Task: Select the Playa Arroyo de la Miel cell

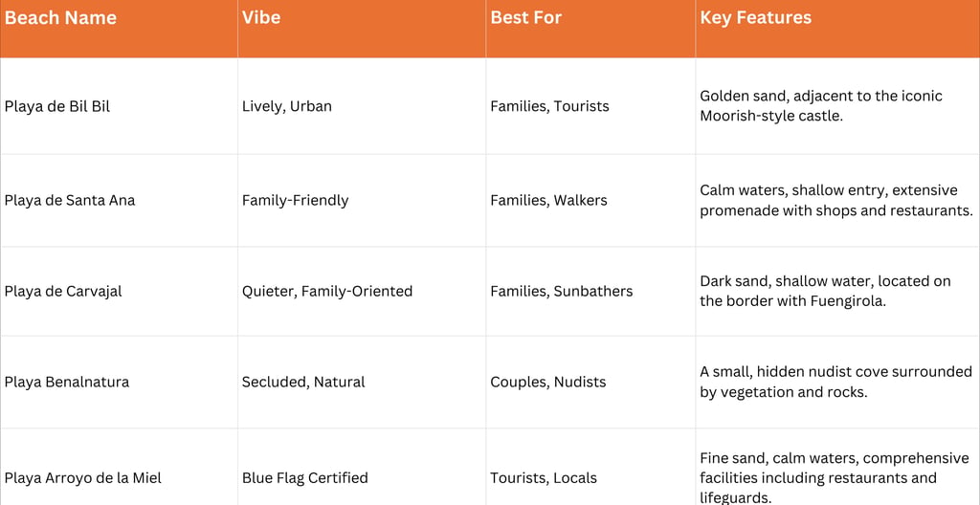Action: click(119, 467)
